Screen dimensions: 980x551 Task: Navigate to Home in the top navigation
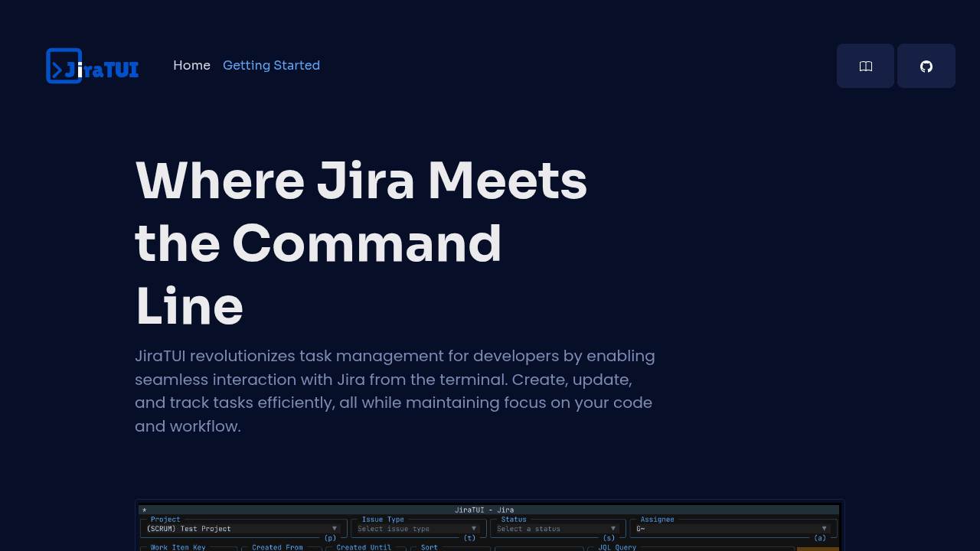click(191, 65)
